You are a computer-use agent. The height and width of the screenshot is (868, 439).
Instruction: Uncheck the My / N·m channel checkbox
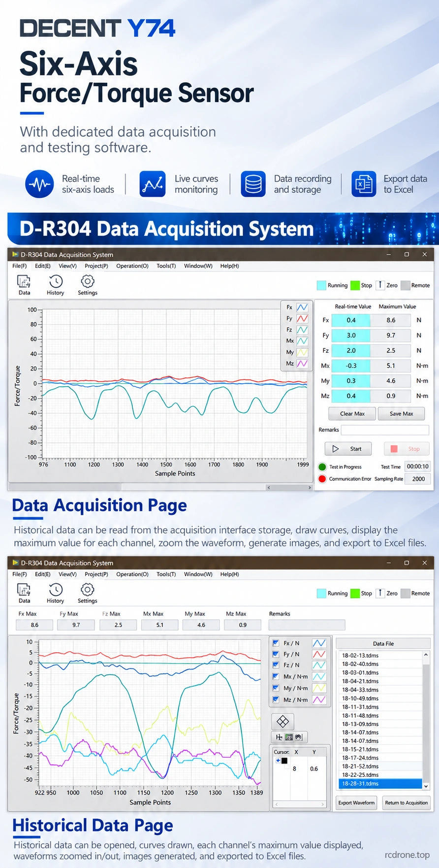(276, 688)
